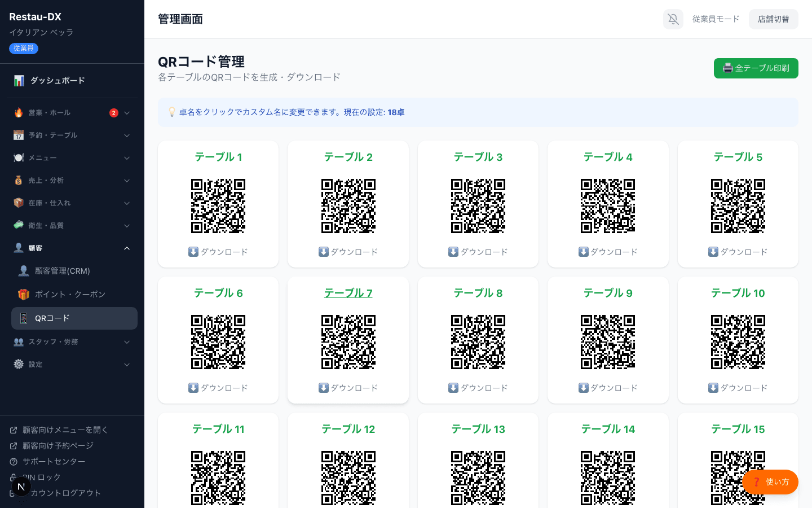
Task: Click the package icon for 在庫・仕入れ
Action: point(19,203)
